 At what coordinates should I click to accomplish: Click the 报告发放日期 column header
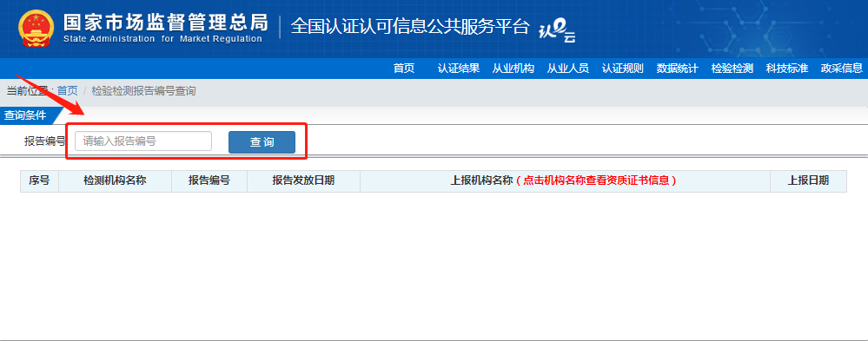pos(303,180)
